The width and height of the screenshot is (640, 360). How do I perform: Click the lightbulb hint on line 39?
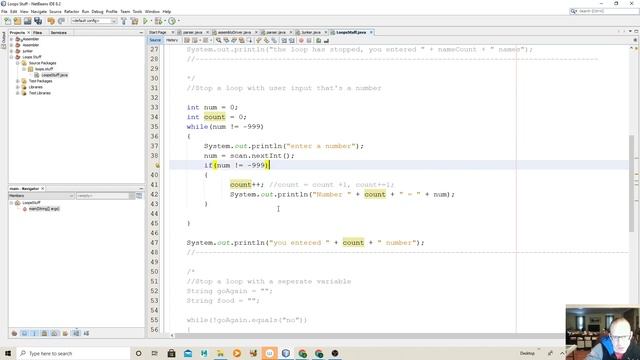[157, 165]
